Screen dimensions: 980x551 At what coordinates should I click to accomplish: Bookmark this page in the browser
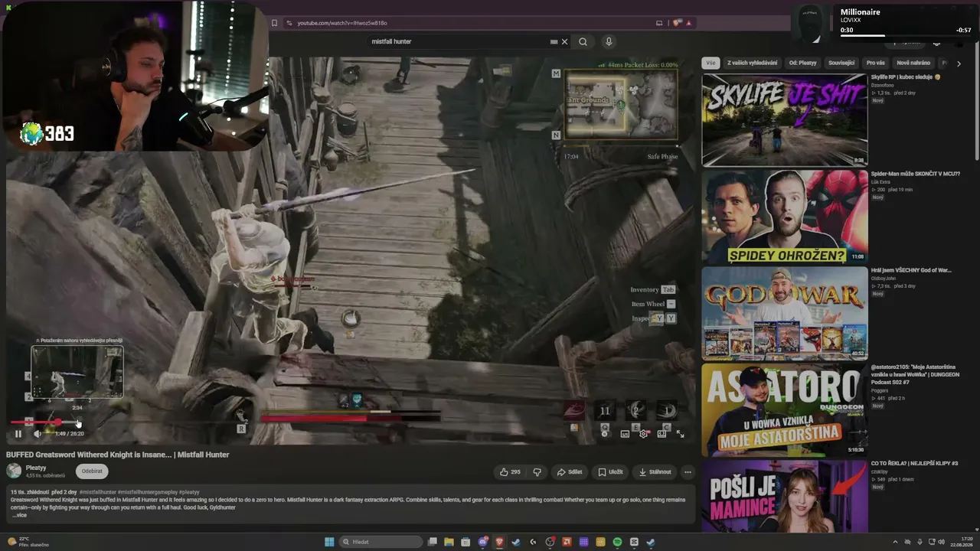tap(274, 23)
